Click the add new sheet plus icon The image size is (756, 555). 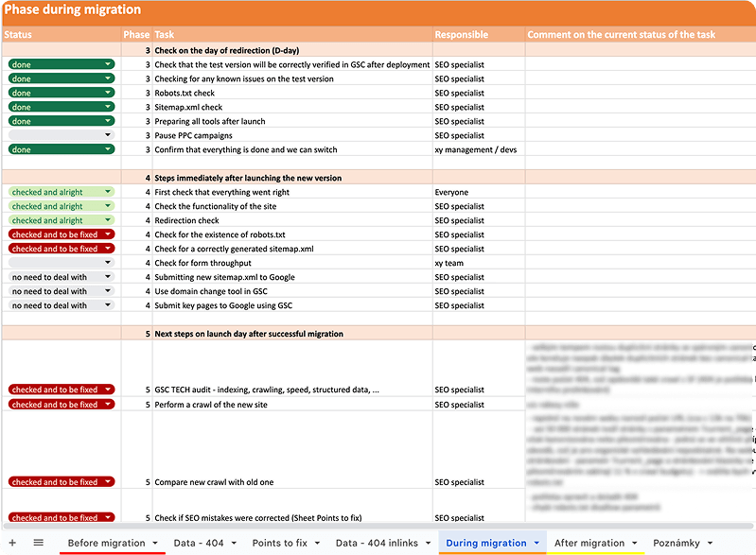[x=12, y=543]
